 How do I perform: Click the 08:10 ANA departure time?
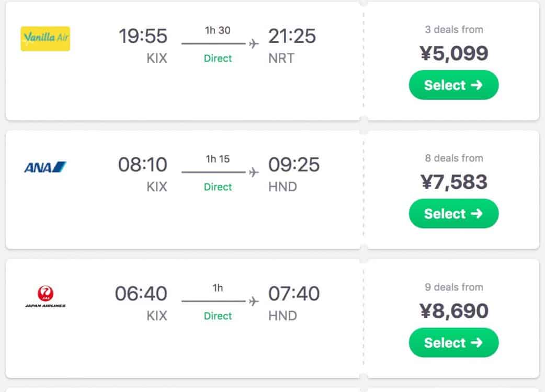click(x=143, y=165)
